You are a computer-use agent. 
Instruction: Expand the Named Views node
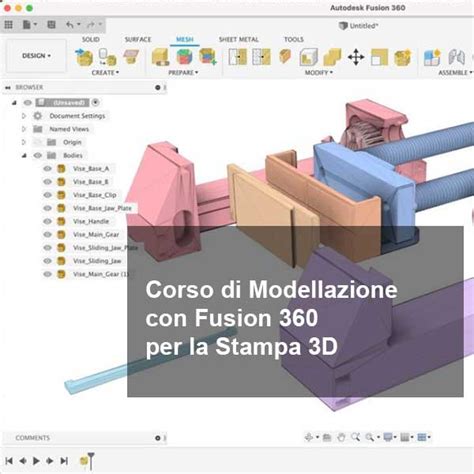(x=24, y=129)
